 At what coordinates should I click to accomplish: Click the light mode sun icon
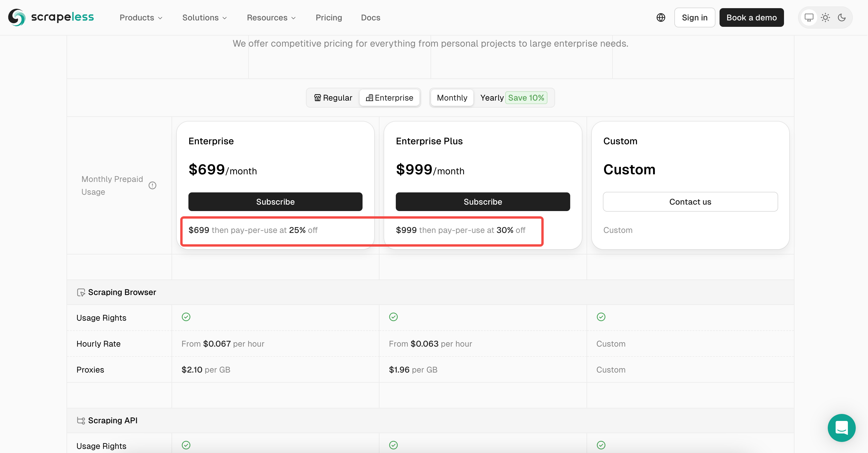coord(825,17)
